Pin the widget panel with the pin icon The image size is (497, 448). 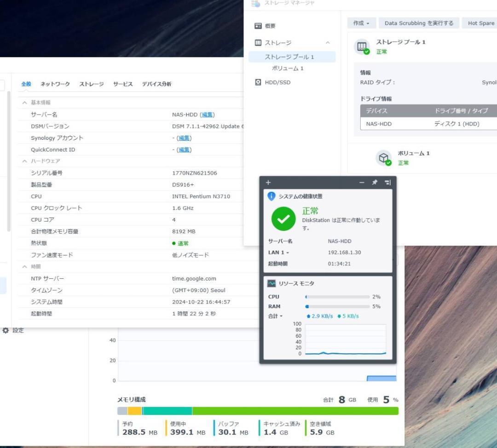click(x=374, y=182)
